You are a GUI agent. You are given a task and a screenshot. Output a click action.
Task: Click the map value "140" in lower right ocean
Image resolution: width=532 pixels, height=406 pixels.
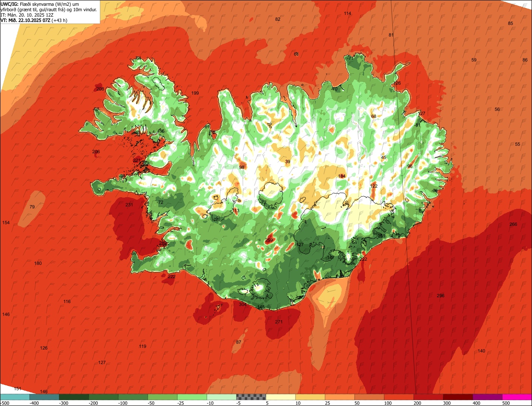click(x=481, y=351)
